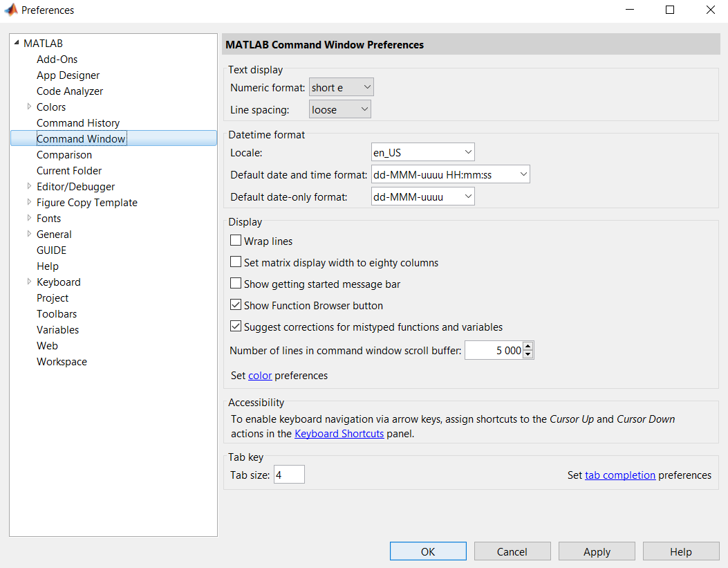The height and width of the screenshot is (568, 728).
Task: Open the Numeric format dropdown
Action: pyautogui.click(x=342, y=87)
